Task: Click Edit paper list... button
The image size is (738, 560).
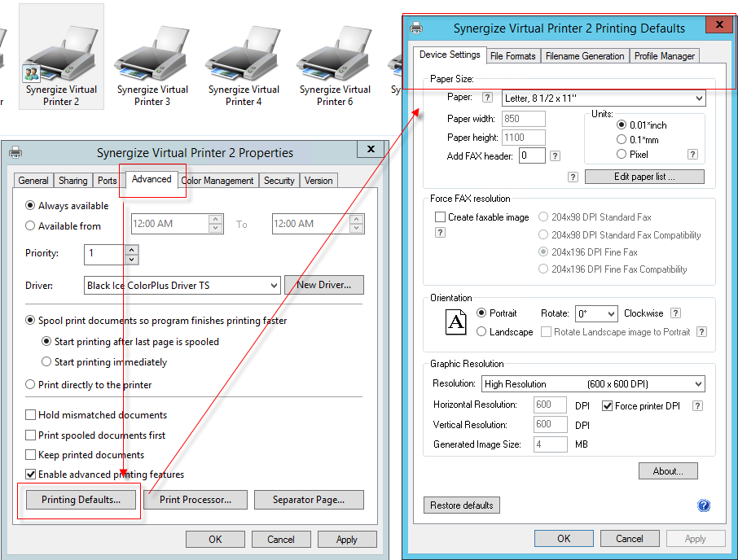Action: click(x=644, y=177)
